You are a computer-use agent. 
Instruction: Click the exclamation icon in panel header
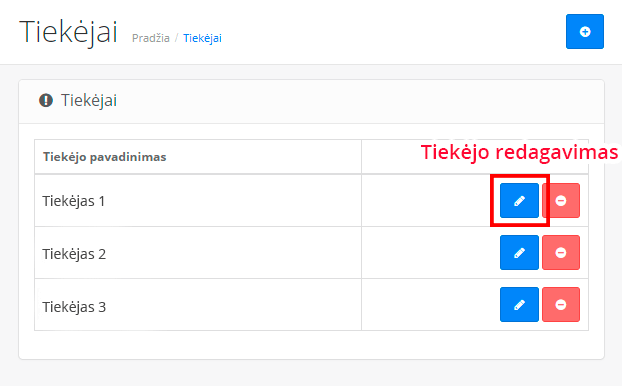(x=46, y=100)
